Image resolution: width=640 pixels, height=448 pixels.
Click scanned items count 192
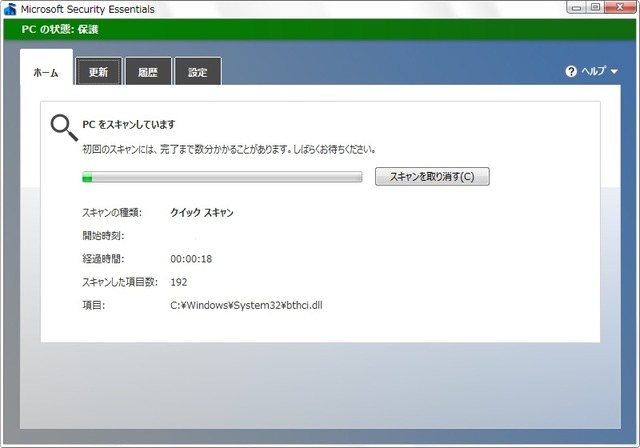coord(179,282)
